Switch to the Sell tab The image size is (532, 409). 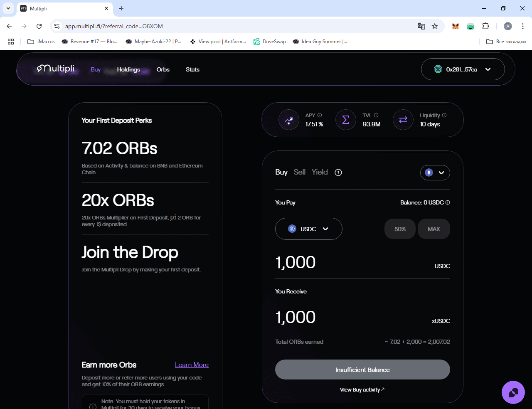(x=300, y=172)
